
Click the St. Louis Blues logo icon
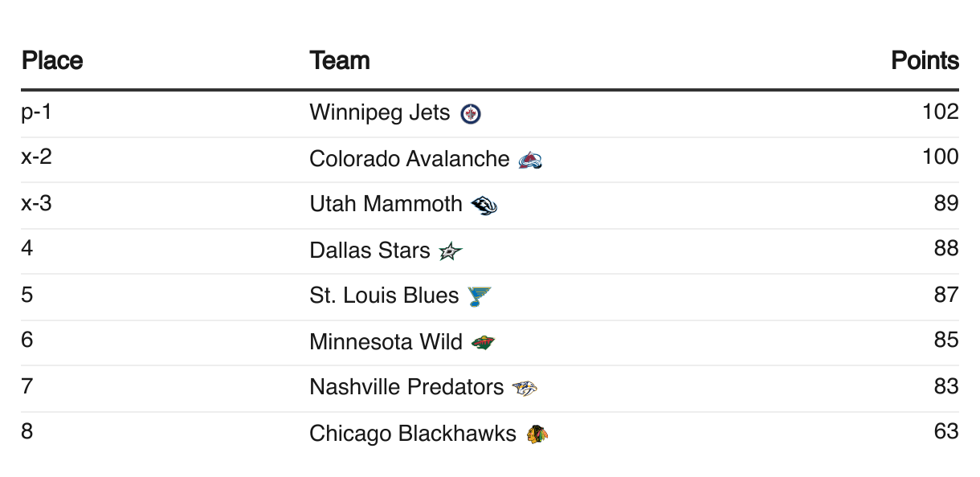coord(480,297)
